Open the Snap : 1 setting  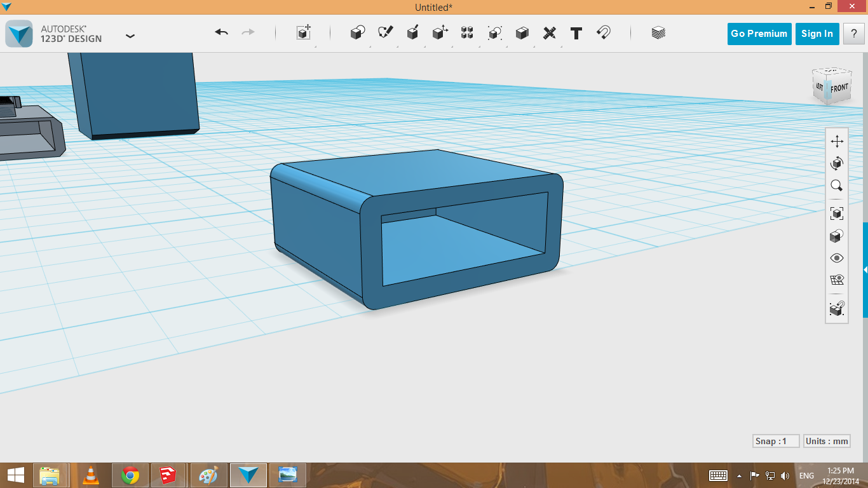776,441
